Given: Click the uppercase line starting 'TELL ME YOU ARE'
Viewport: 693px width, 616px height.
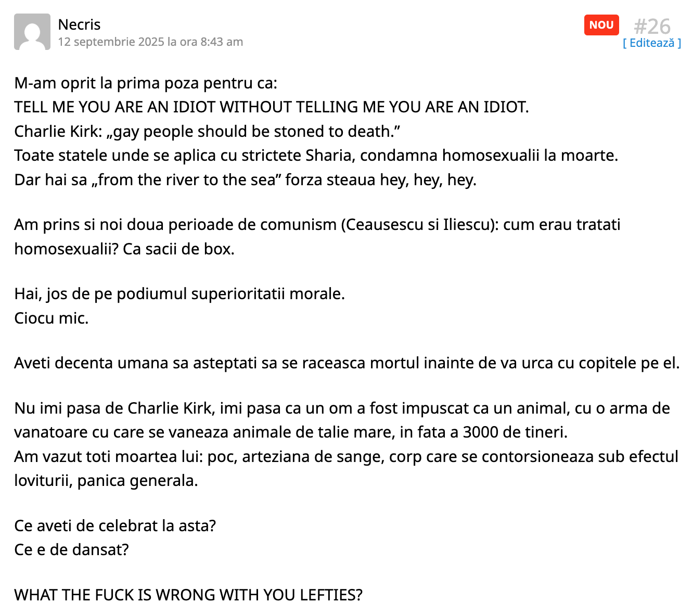Looking at the screenshot, I should 272,107.
